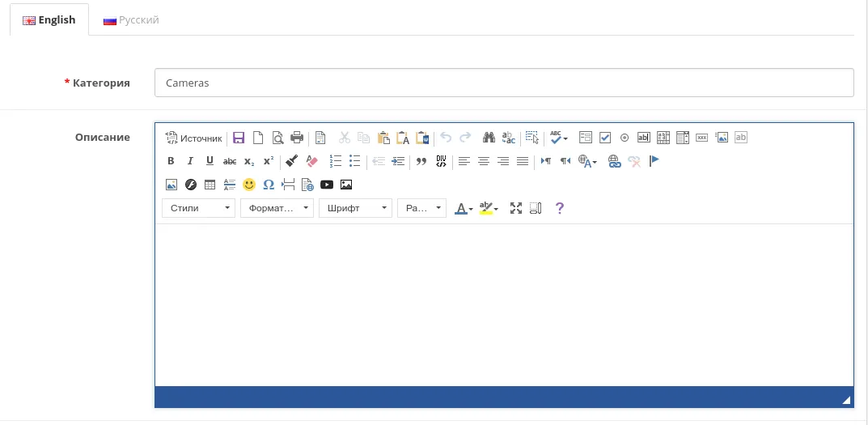Click the block quote icon
Screen dimensions: 868x425
[x=421, y=161]
